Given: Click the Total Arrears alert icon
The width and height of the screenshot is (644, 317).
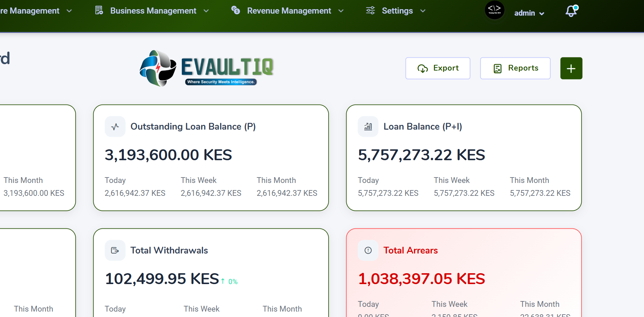Looking at the screenshot, I should [x=368, y=250].
